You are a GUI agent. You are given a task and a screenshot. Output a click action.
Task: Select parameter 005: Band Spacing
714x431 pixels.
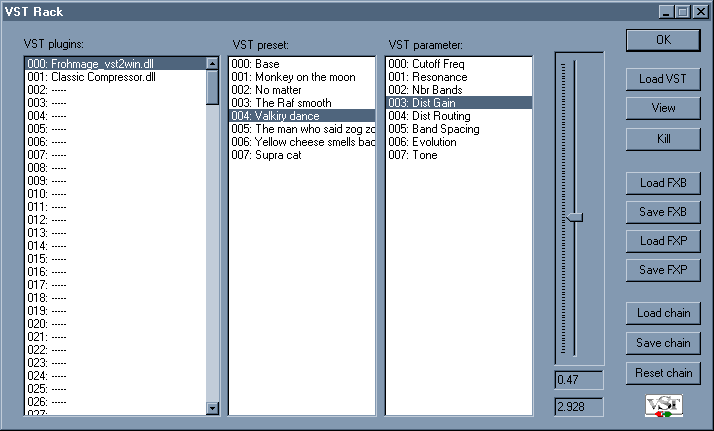pyautogui.click(x=459, y=129)
